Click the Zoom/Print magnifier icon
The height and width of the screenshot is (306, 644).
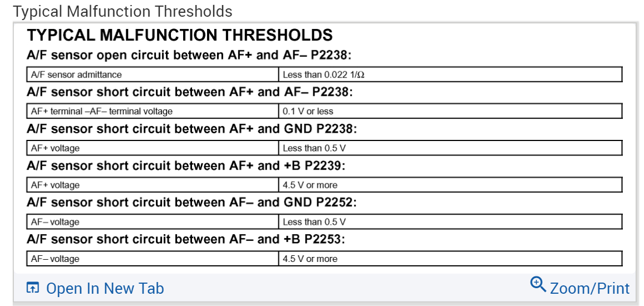coord(538,284)
